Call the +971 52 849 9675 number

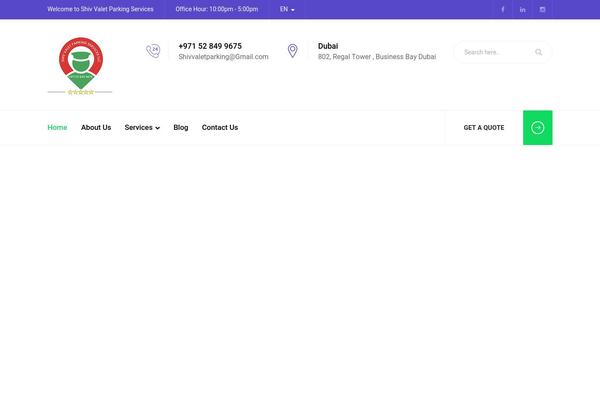coord(210,46)
